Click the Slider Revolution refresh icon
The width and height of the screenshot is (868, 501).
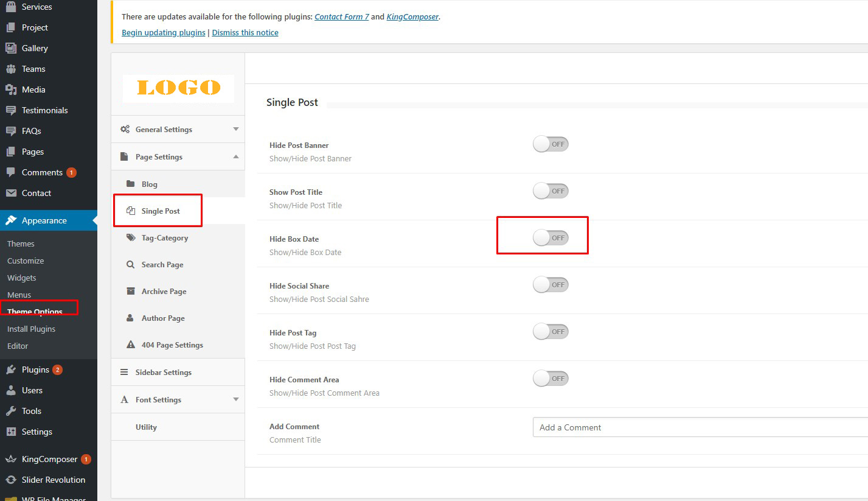click(x=10, y=480)
